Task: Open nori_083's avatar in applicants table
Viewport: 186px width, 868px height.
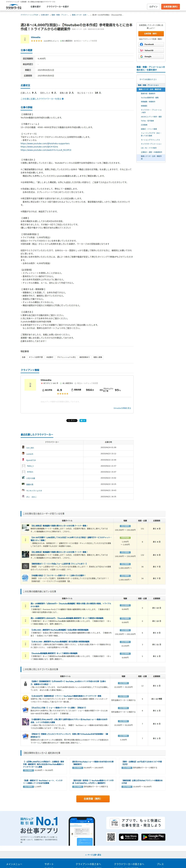Action: tap(23, 447)
